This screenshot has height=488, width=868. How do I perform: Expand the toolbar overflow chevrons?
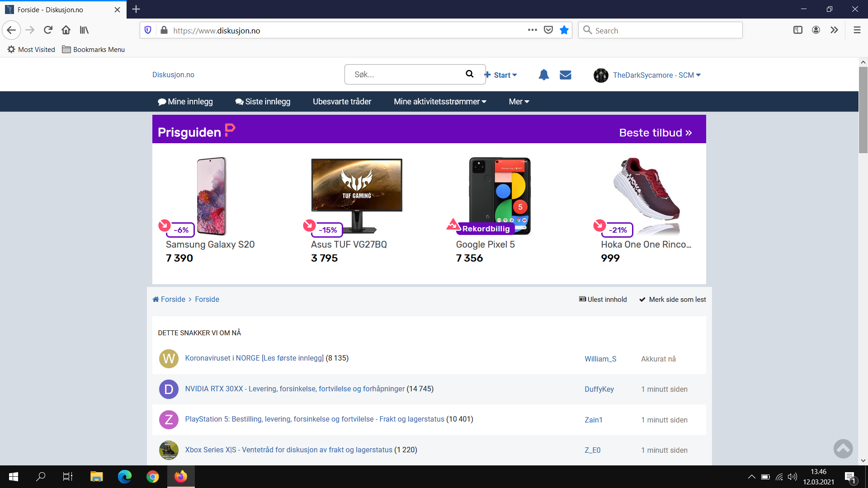834,30
